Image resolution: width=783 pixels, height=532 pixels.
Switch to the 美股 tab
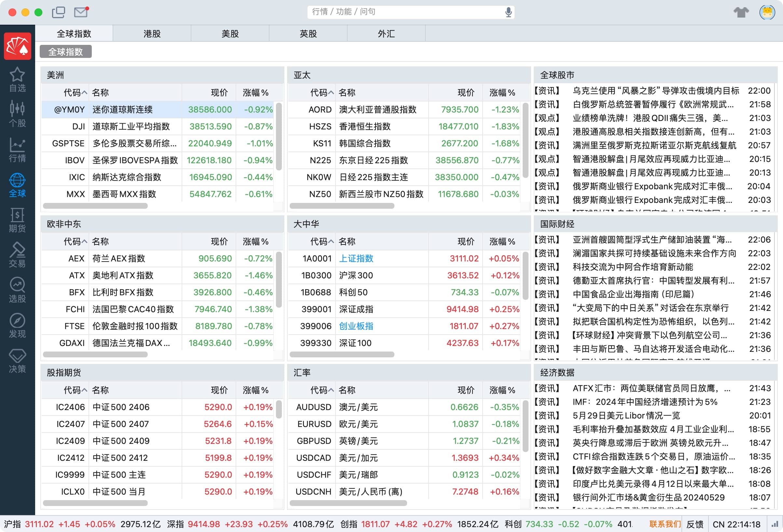click(230, 34)
